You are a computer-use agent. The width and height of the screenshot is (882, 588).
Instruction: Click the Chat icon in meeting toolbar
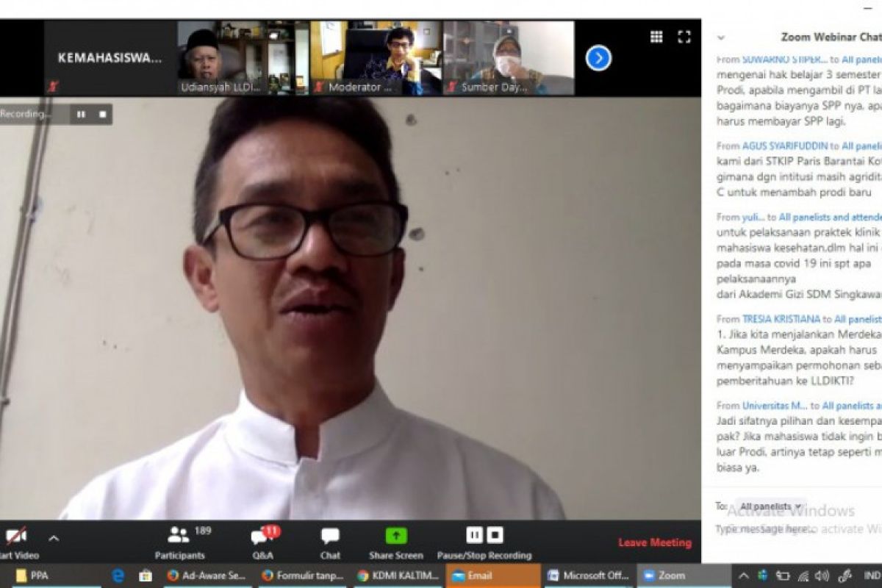pyautogui.click(x=330, y=542)
